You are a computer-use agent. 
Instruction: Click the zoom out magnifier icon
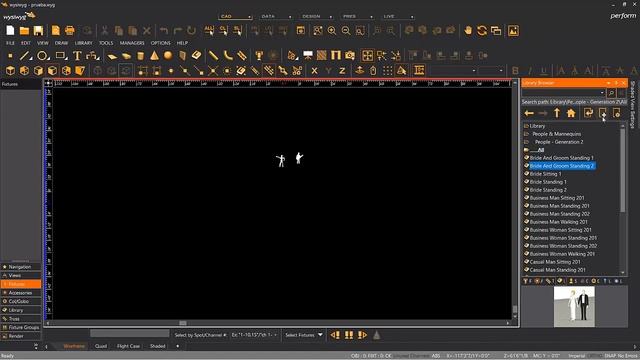(346, 31)
